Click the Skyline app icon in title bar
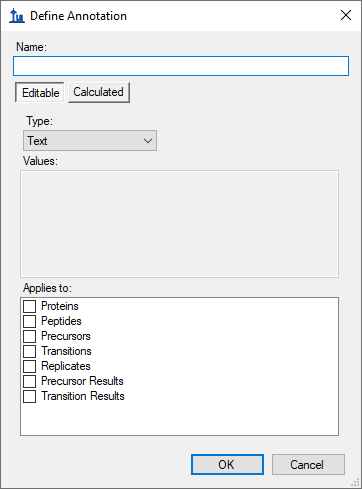362x489 pixels. click(17, 16)
